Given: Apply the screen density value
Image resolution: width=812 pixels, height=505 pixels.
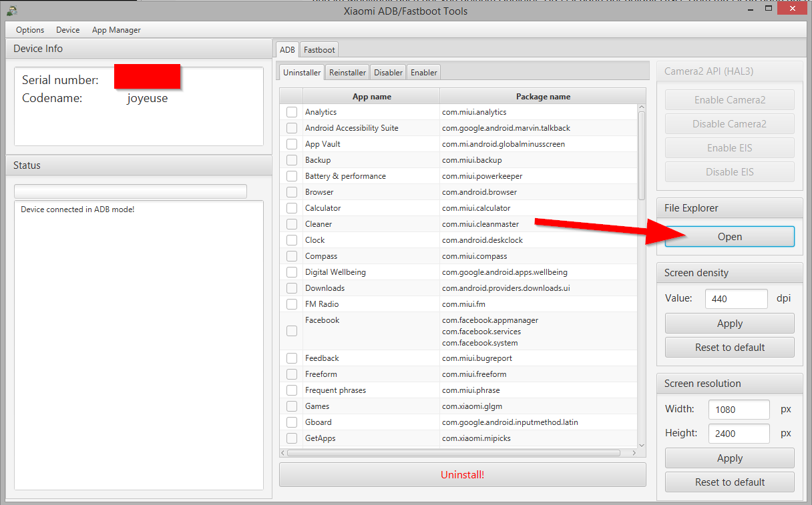Looking at the screenshot, I should coord(730,324).
